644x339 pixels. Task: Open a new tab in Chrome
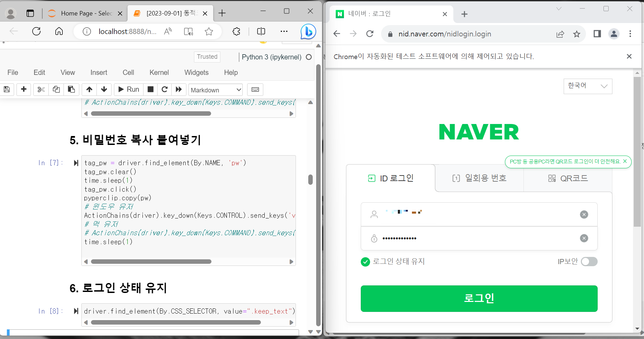tap(464, 14)
